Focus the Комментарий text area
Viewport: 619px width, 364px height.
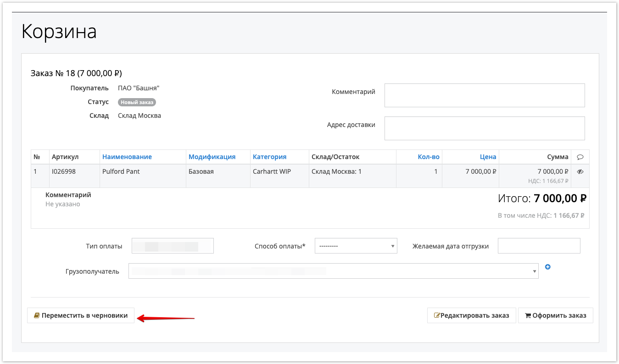click(485, 95)
